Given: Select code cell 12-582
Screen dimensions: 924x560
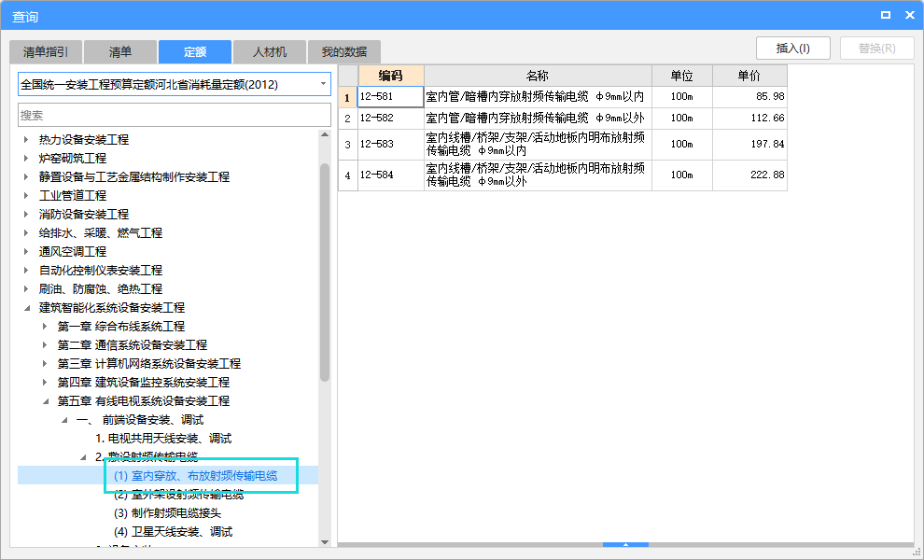Looking at the screenshot, I should [x=391, y=119].
